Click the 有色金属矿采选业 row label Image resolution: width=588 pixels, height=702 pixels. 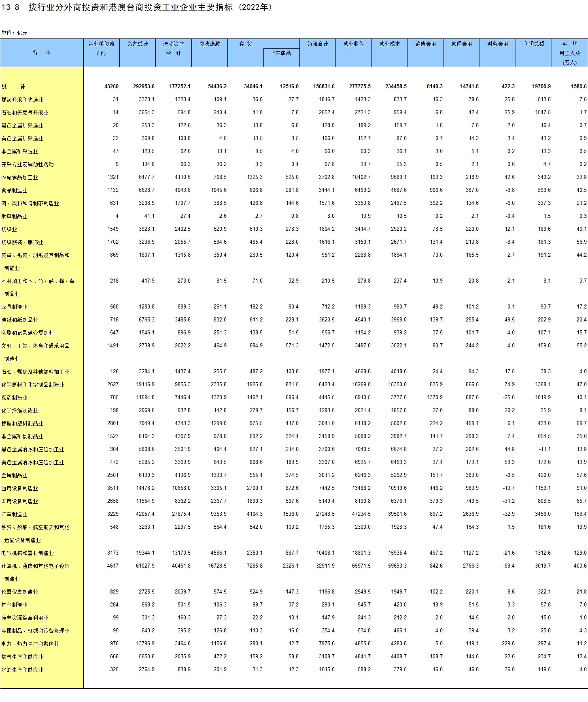22,138
